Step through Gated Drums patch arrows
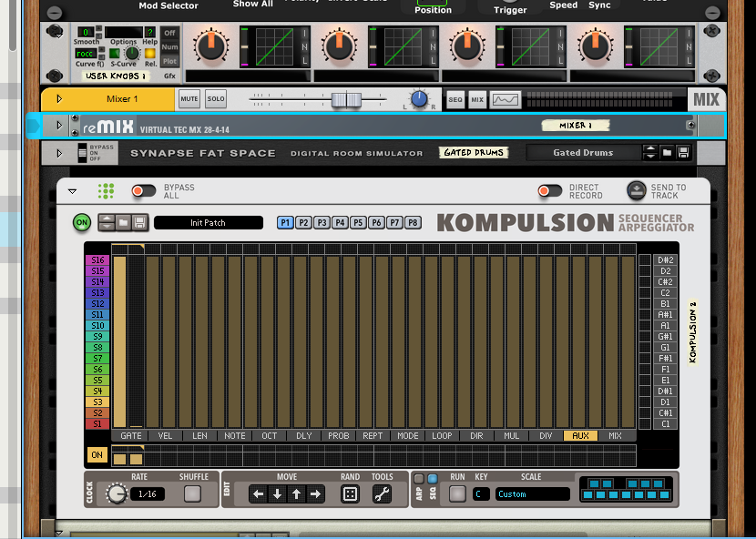Image resolution: width=756 pixels, height=539 pixels. (650, 153)
